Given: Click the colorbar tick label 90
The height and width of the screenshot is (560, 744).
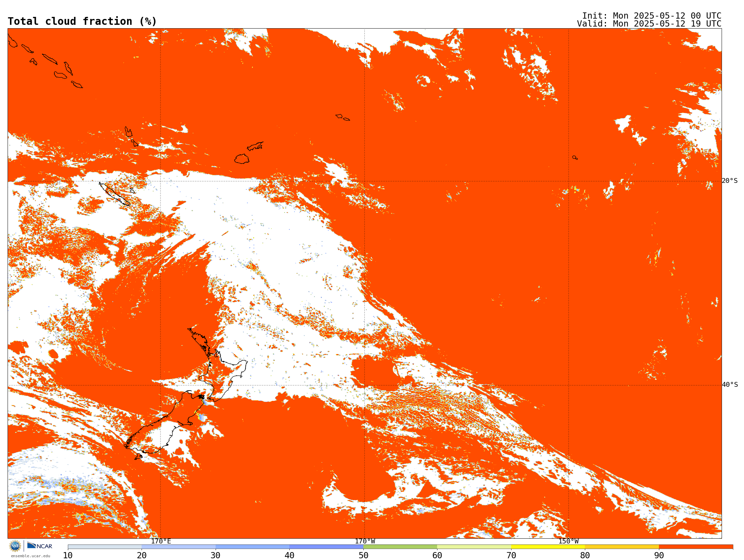Looking at the screenshot, I should pyautogui.click(x=659, y=556).
